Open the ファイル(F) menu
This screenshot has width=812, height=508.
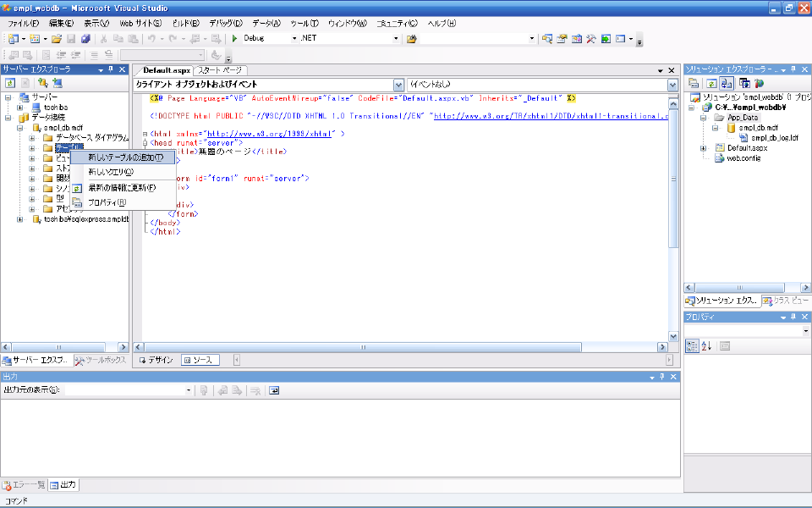(x=24, y=24)
